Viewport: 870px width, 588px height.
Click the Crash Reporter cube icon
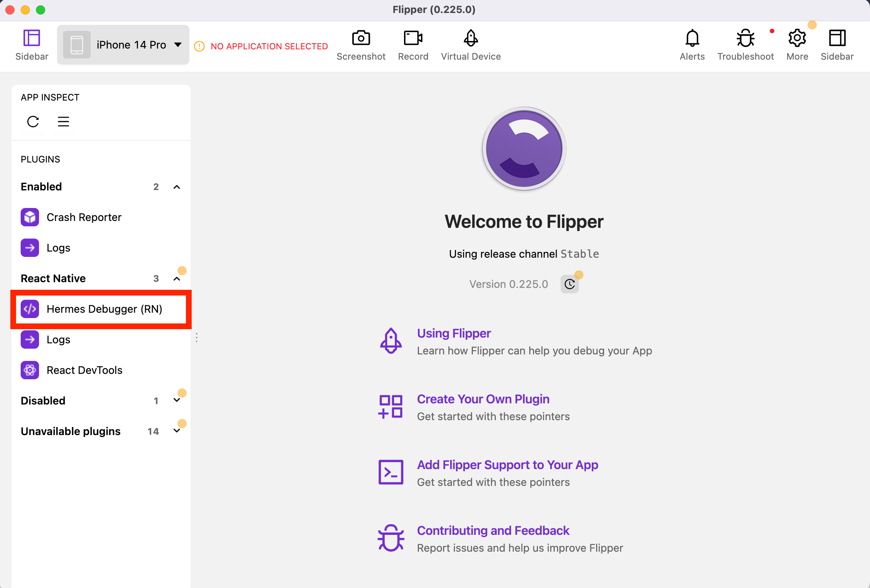tap(30, 217)
